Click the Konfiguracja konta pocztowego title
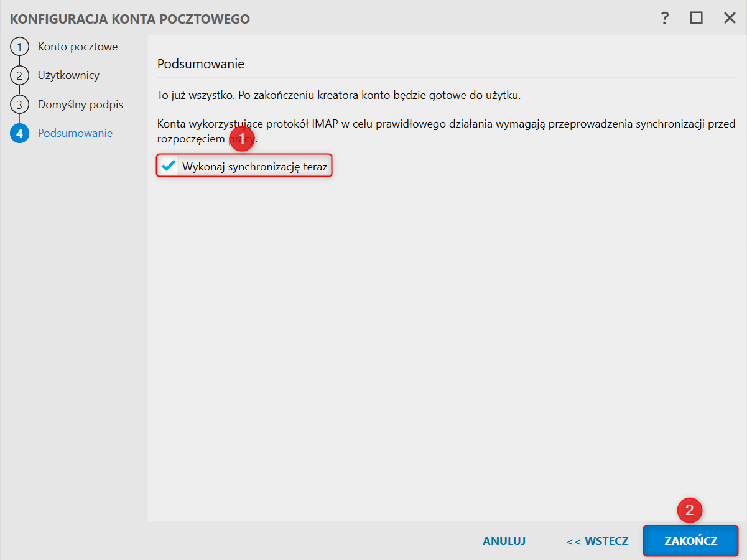The width and height of the screenshot is (747, 560). click(130, 19)
